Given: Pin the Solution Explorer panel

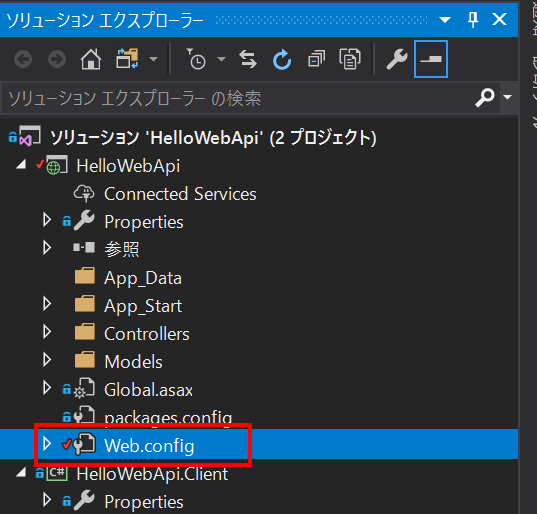Looking at the screenshot, I should [x=473, y=20].
